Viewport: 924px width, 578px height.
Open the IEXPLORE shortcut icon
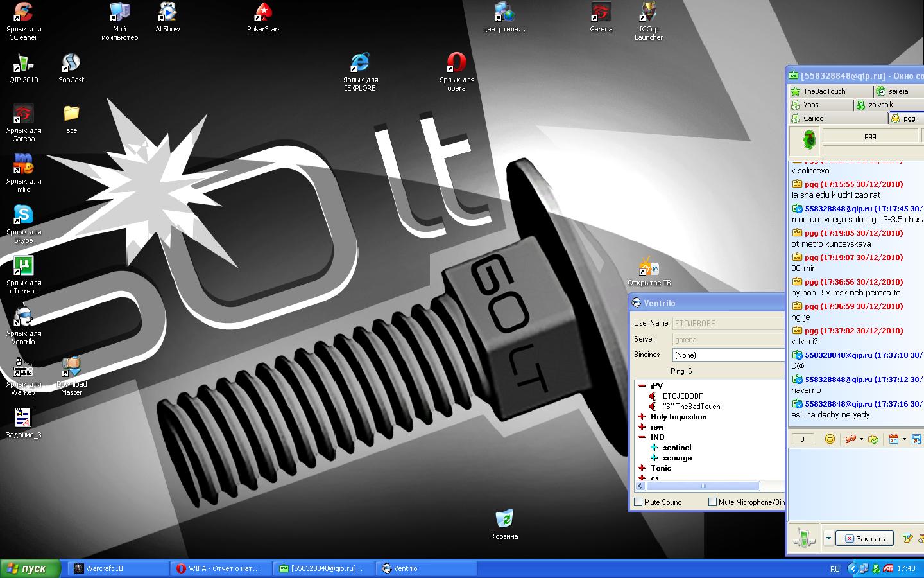360,72
